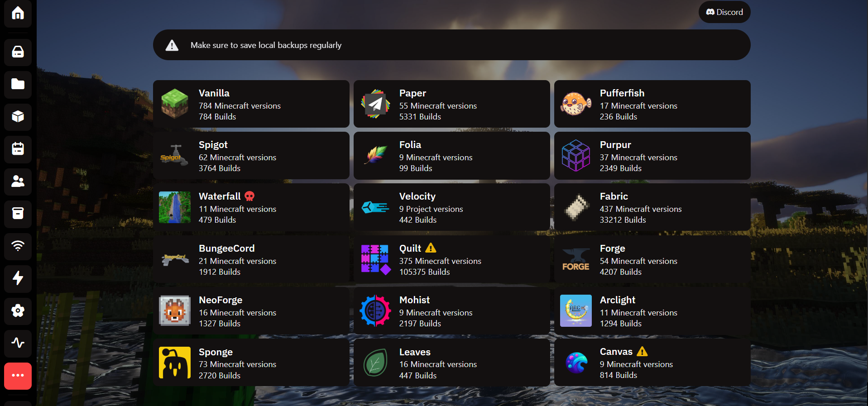Open the lightning bolt sidebar icon

pos(18,278)
